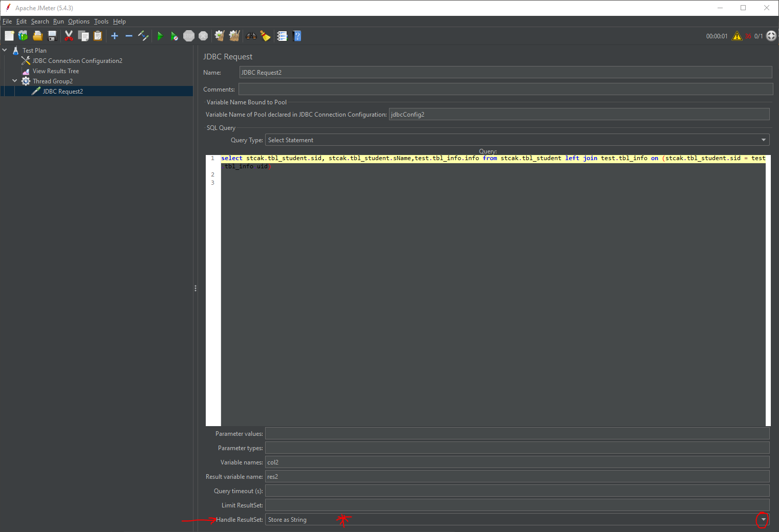Click the Limit ResultSet field
779x532 pixels.
pyautogui.click(x=517, y=505)
